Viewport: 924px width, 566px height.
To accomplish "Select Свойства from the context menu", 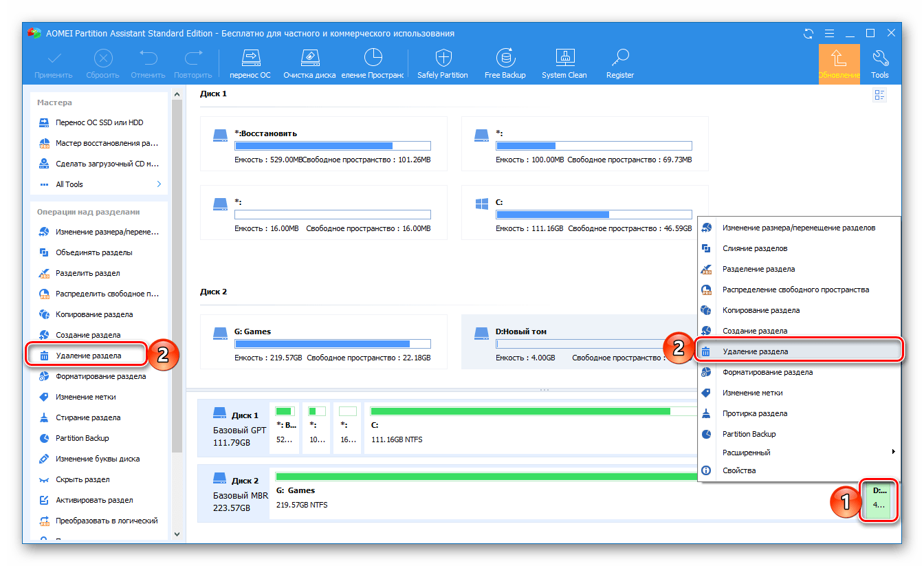I will 738,470.
